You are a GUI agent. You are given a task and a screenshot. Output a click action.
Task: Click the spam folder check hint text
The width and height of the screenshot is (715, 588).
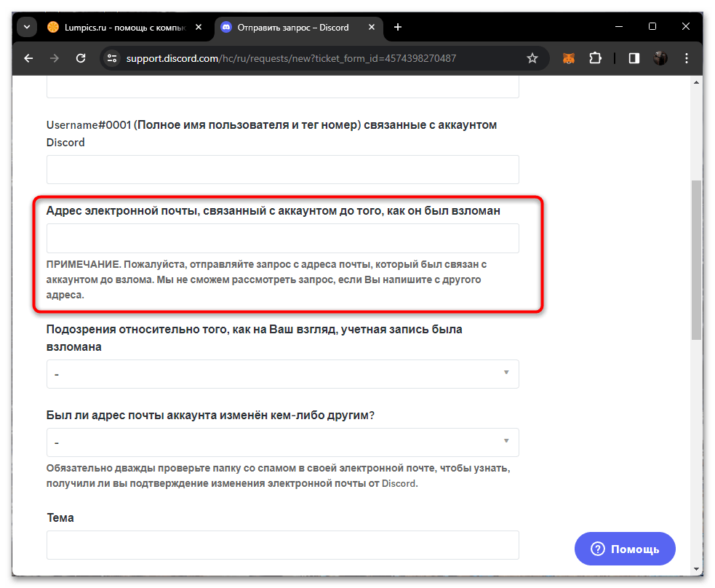[278, 476]
